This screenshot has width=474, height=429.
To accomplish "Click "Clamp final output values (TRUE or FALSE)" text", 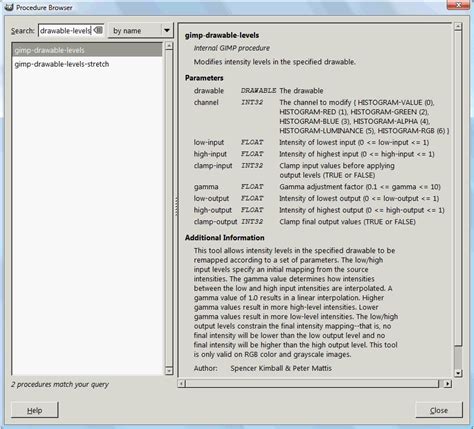I will tap(347, 222).
